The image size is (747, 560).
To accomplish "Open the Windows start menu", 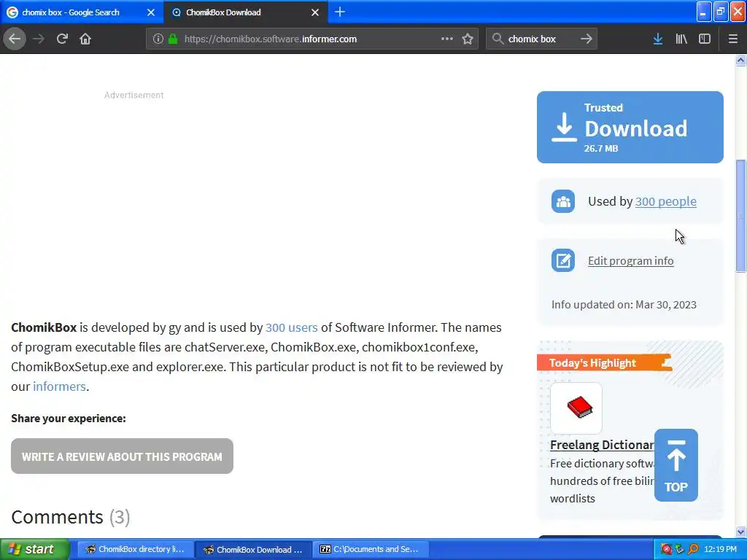I will 35,549.
